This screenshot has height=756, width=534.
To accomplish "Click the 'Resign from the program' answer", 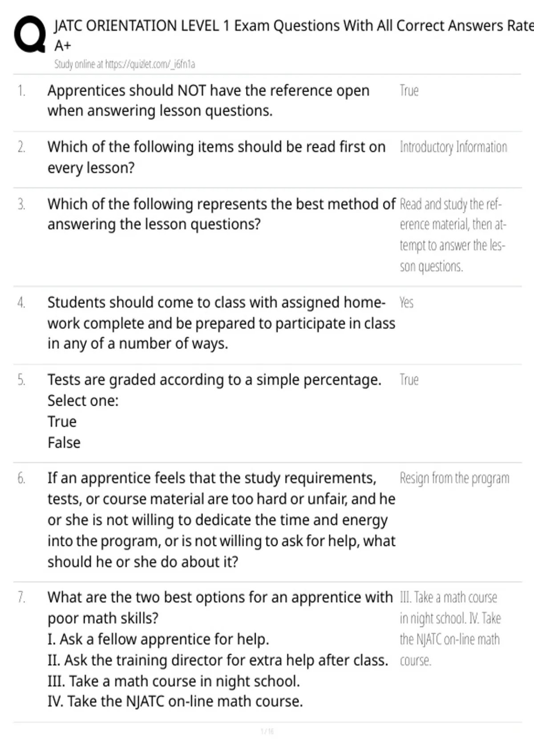I will (x=454, y=479).
